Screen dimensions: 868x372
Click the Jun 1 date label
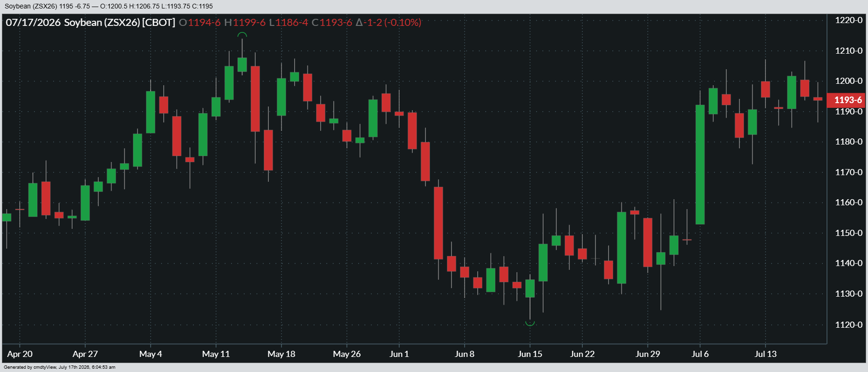[399, 354]
